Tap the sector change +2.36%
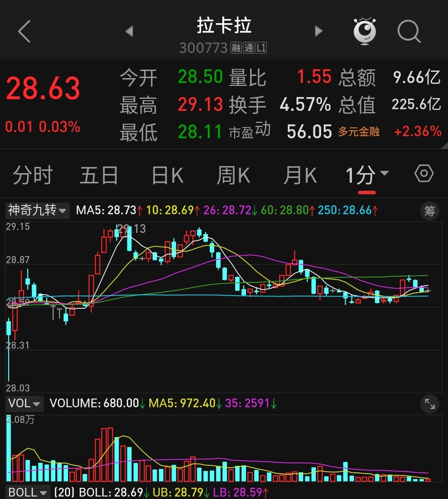448x499 pixels. [418, 132]
